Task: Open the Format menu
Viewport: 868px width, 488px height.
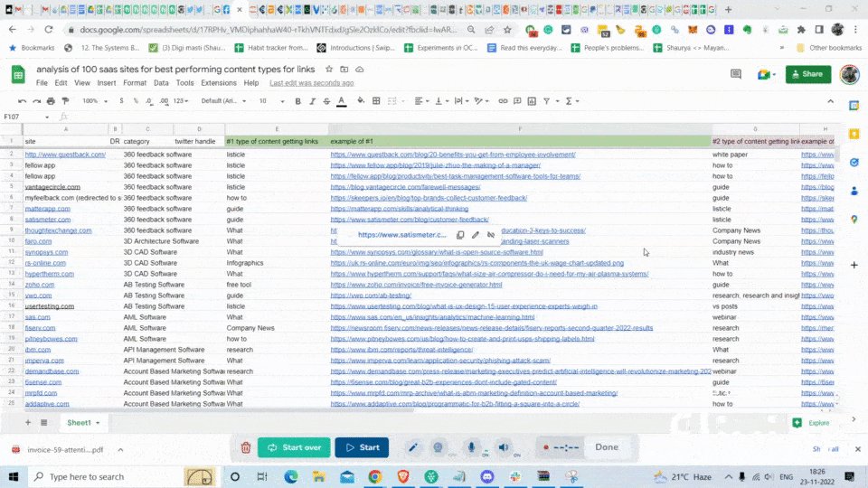Action: (135, 83)
